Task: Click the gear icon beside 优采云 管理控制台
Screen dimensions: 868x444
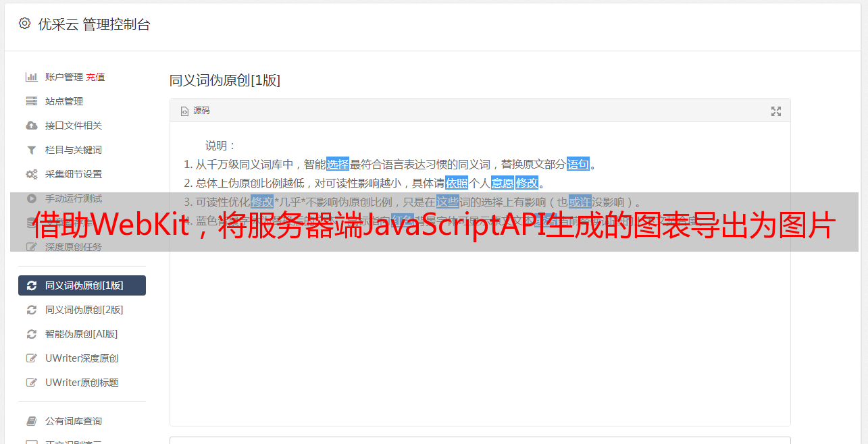Action: [25, 24]
